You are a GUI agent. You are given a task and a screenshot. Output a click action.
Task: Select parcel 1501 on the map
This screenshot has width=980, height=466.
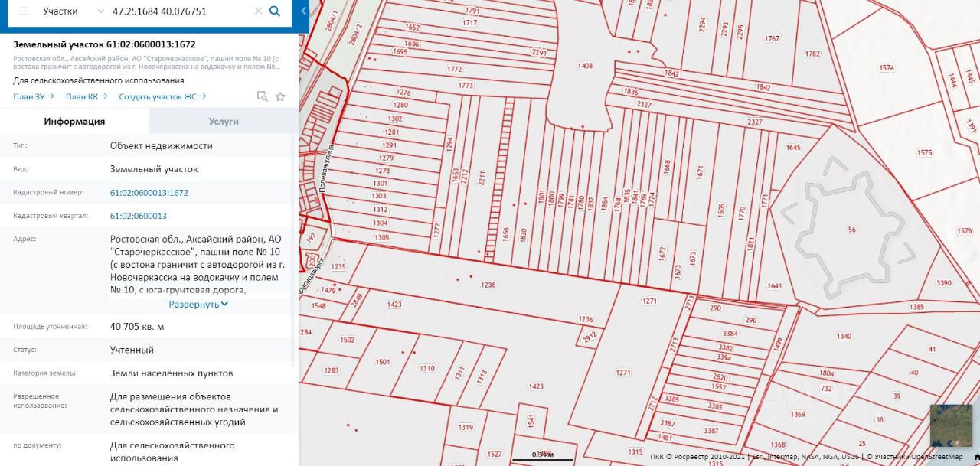pos(383,362)
